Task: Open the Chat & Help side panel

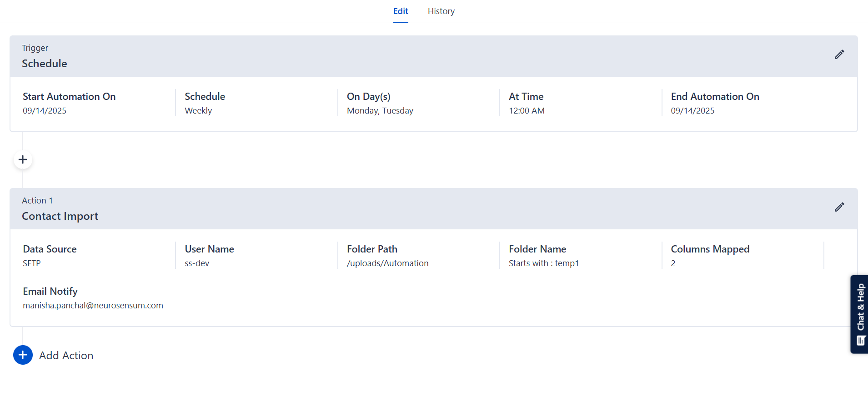Action: 860,307
